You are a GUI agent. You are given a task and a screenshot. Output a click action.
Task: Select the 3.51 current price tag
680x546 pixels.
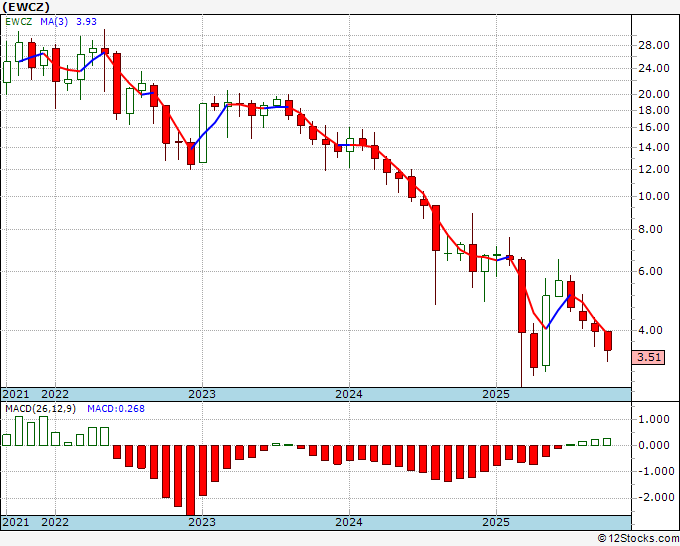pyautogui.click(x=648, y=357)
